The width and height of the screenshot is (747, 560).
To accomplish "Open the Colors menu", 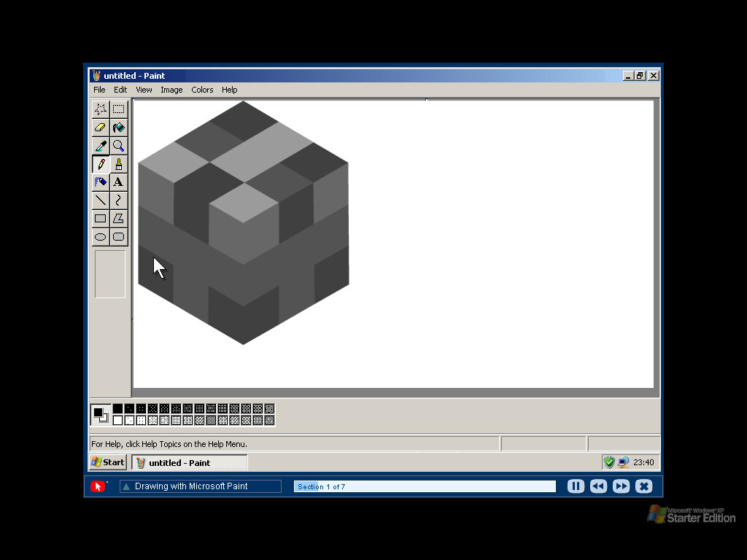I will tap(202, 90).
